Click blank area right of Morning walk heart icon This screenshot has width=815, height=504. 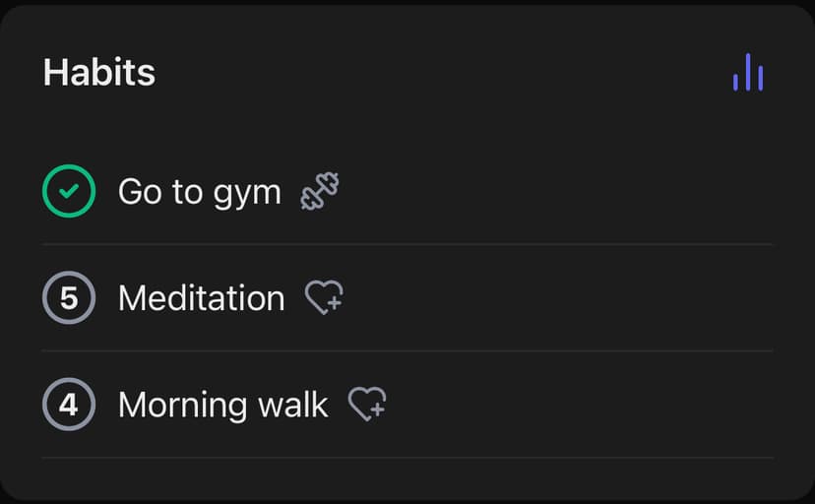581,404
